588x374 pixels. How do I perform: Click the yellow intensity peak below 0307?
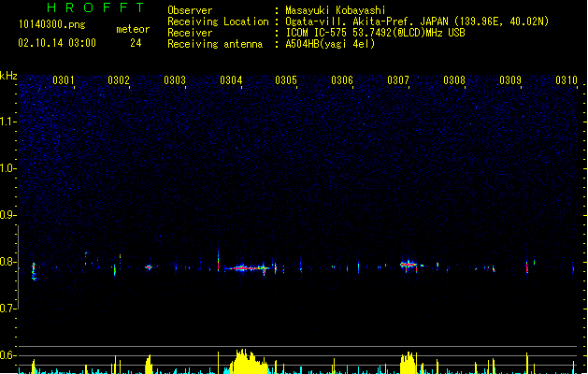click(408, 363)
